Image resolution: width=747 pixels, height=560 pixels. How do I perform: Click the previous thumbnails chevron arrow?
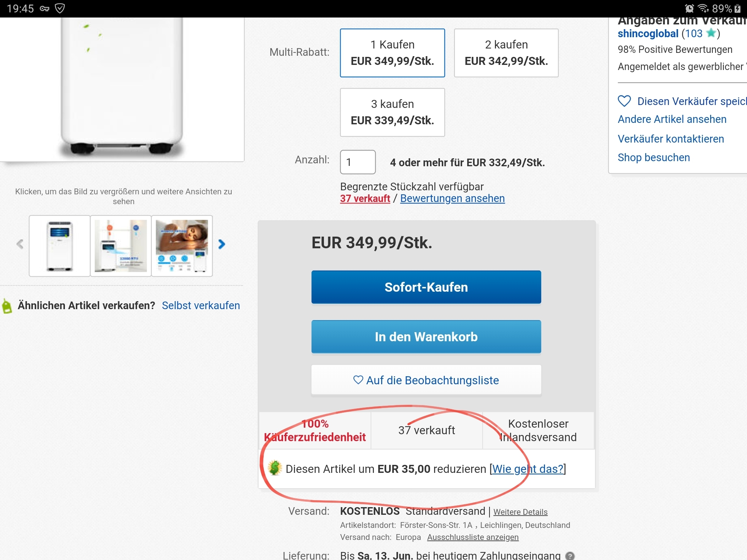(20, 244)
